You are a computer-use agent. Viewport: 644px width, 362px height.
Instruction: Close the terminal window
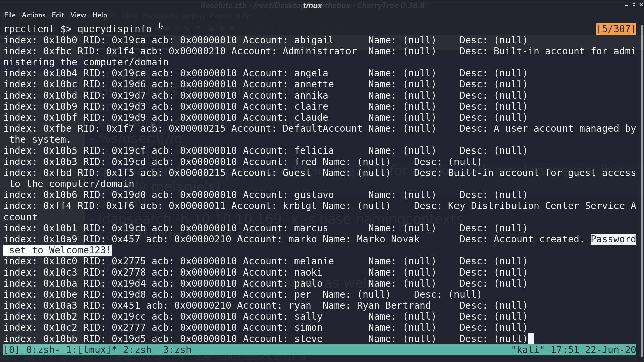pos(641,5)
